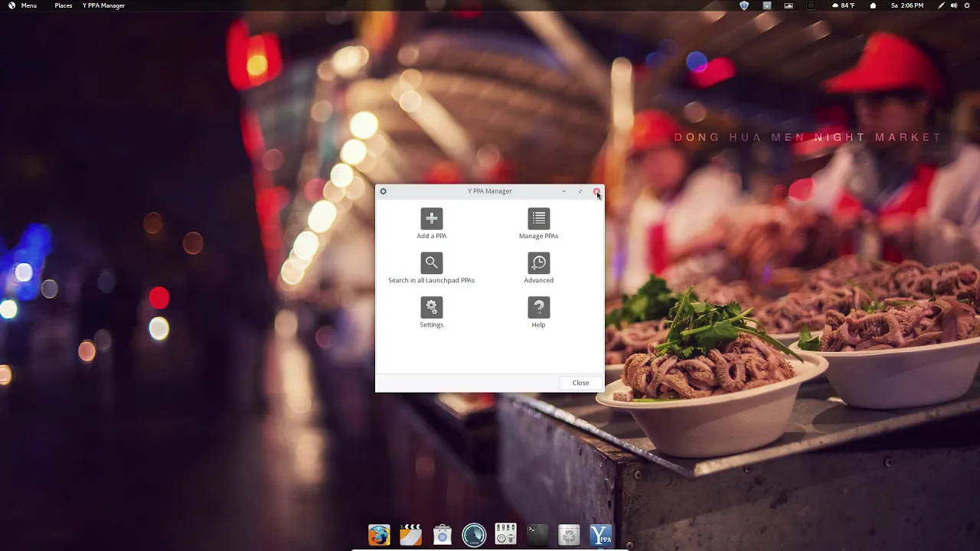Open the Trash from the dock

(569, 534)
